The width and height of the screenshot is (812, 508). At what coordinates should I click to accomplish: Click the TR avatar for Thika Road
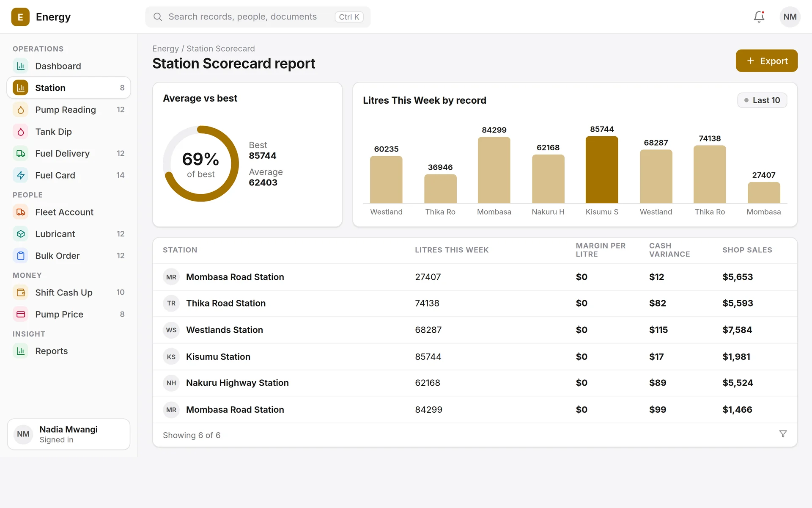[171, 304]
